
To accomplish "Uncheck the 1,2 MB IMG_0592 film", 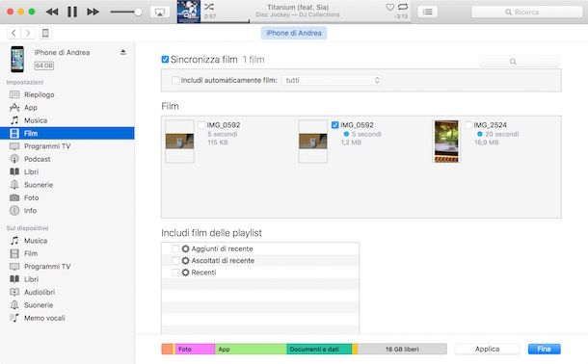I will [x=334, y=125].
